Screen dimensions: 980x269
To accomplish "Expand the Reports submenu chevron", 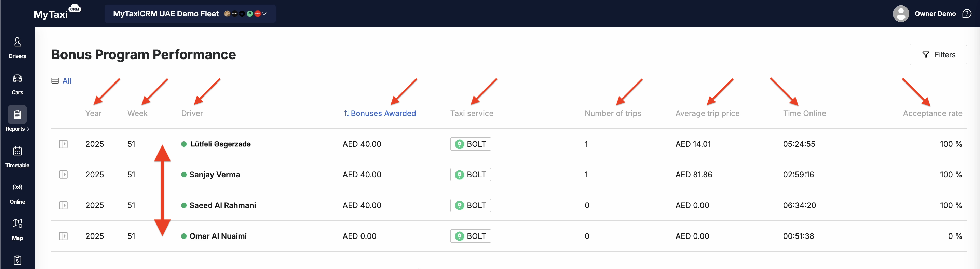I will point(28,129).
